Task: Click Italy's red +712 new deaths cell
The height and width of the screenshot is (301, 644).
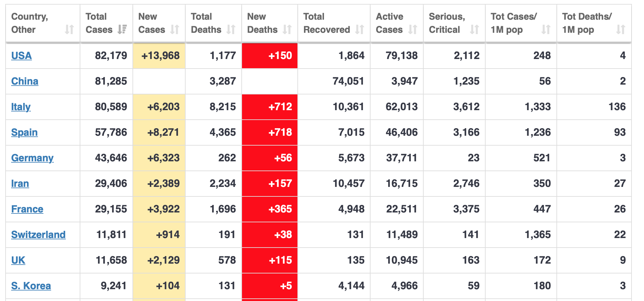Action: pyautogui.click(x=270, y=107)
